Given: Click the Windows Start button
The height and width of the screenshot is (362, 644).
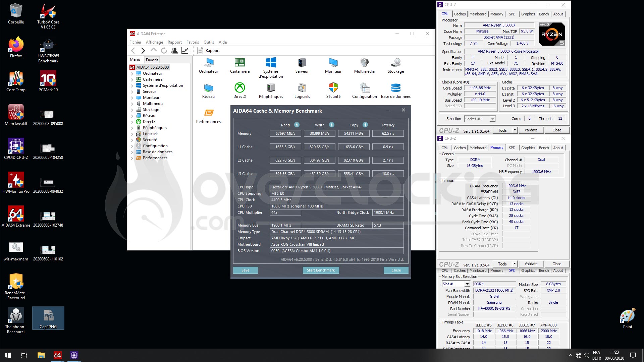Looking at the screenshot, I should pos(8,355).
